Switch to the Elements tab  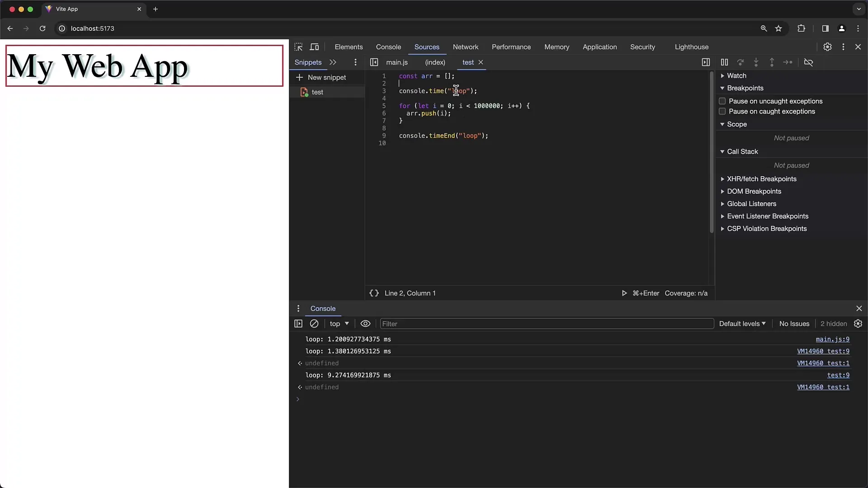[x=348, y=47]
